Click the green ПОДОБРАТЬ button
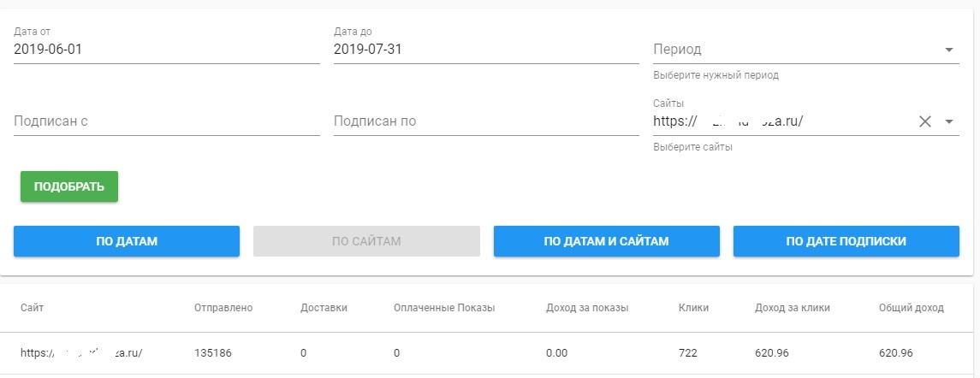This screenshot has width=980, height=378. click(69, 186)
